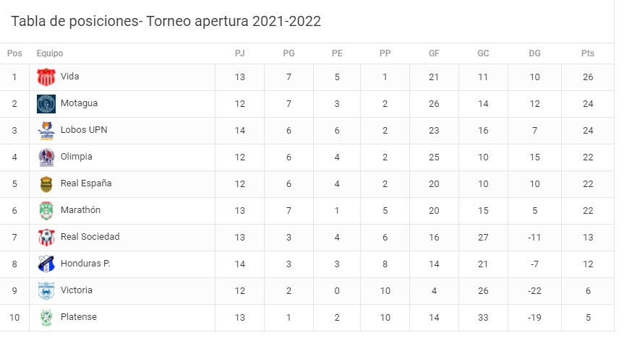
Task: Click the Motagua team crest icon
Action: [x=46, y=104]
